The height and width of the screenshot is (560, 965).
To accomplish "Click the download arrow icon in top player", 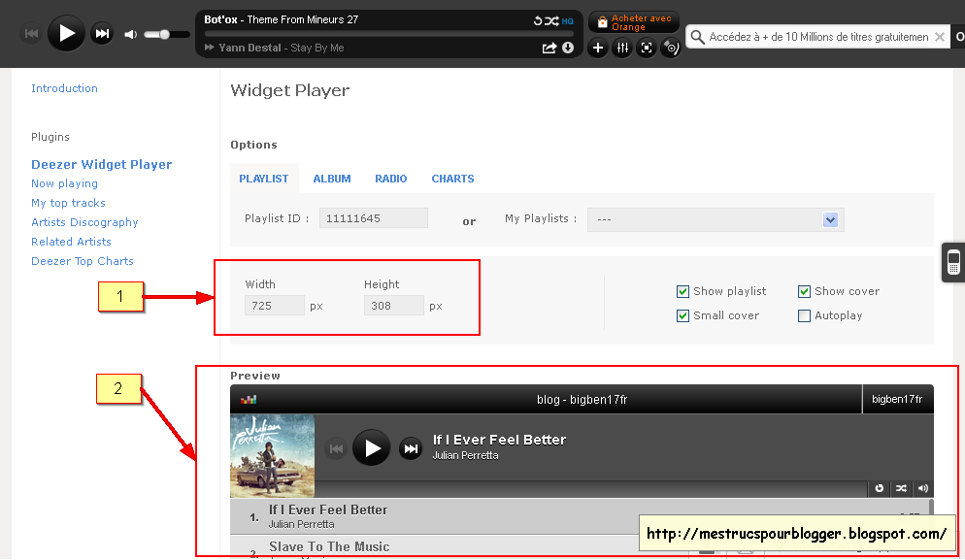I will click(567, 48).
